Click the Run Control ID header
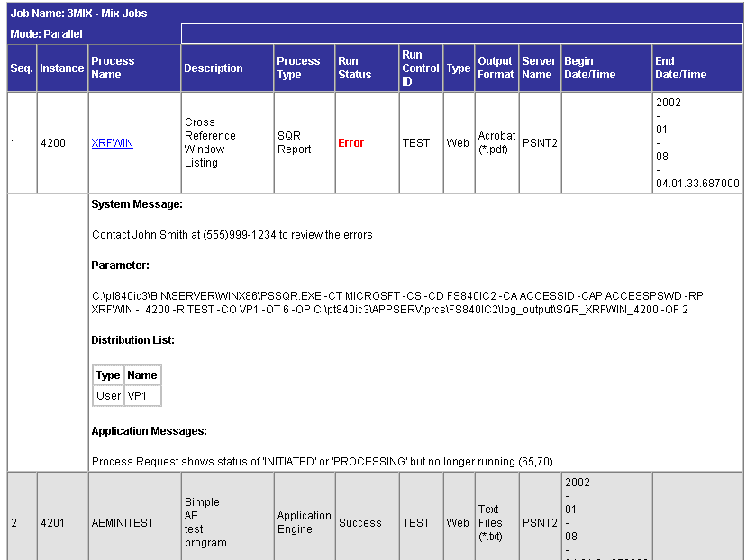Screen dimensions: 746x560 click(418, 68)
